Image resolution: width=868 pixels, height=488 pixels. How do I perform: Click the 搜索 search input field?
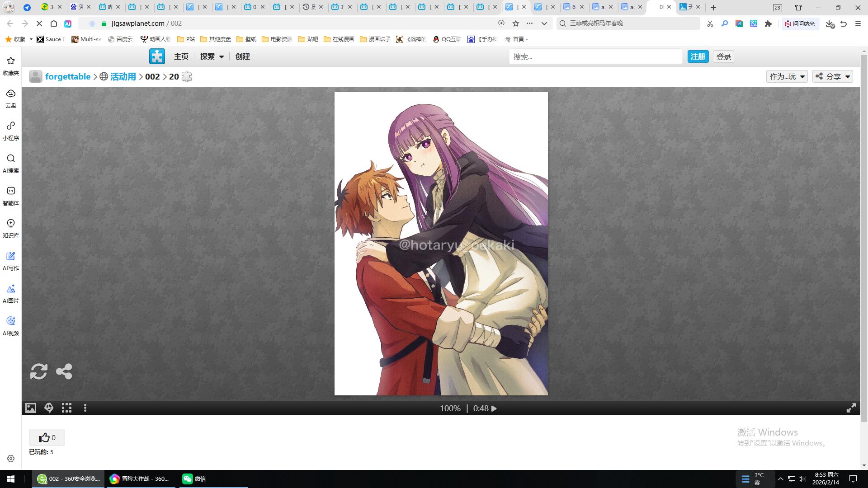[x=595, y=56]
